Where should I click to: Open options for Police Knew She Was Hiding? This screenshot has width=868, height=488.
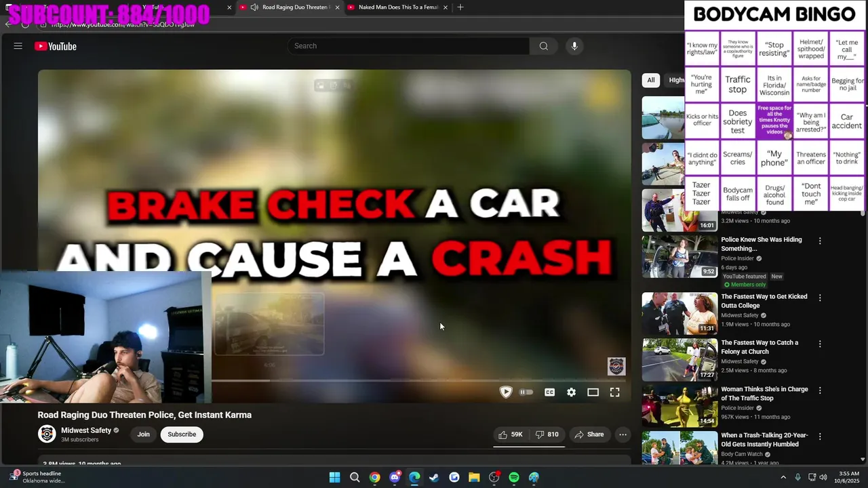(x=820, y=241)
